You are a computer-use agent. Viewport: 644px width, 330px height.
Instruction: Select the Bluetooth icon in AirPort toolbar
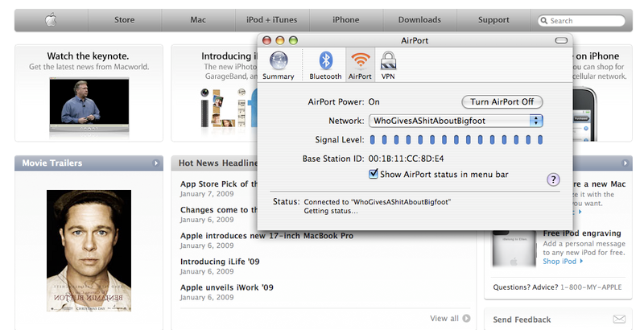pyautogui.click(x=326, y=60)
